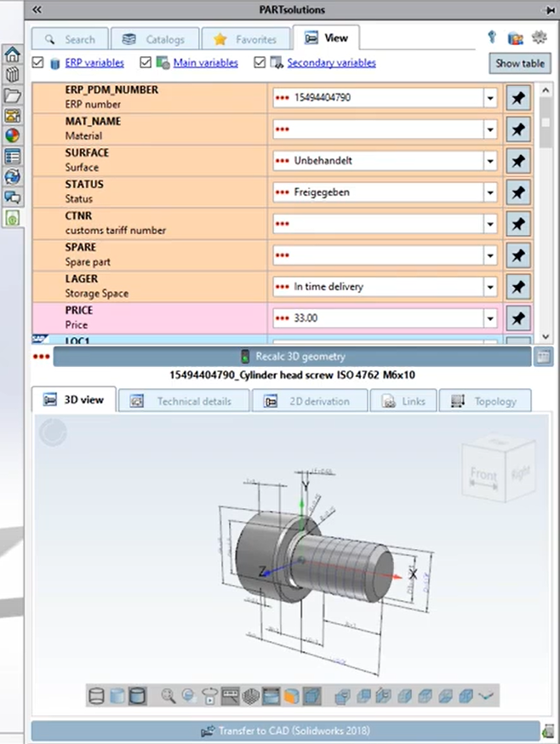Pin the MAT_NAME material variable
This screenshot has width=560, height=744.
[518, 129]
